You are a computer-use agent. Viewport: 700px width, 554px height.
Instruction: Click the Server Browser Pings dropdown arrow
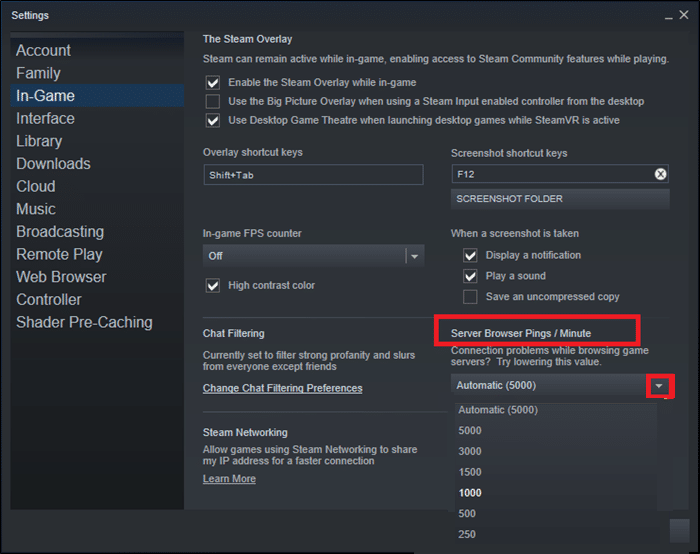[x=659, y=386]
